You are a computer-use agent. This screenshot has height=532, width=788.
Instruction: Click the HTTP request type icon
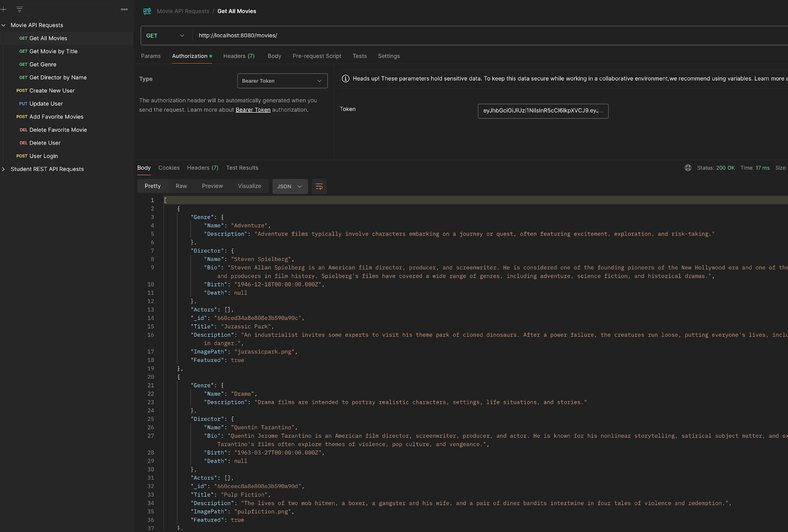[147, 11]
